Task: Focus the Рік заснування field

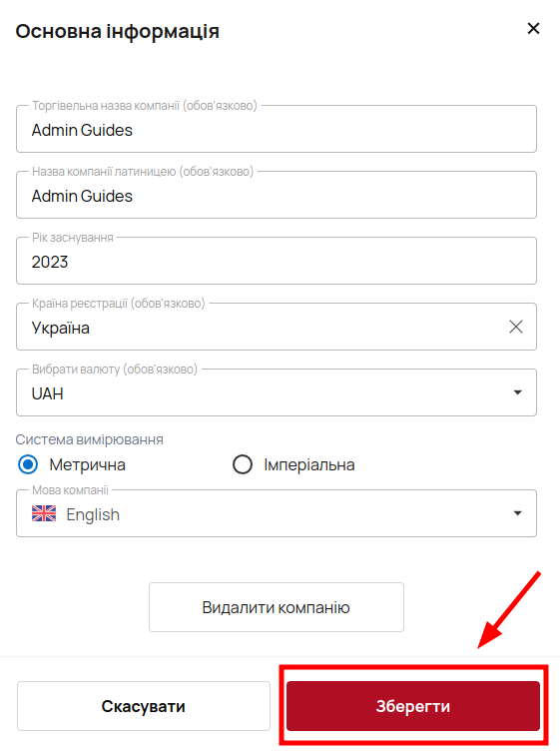Action: [x=277, y=261]
